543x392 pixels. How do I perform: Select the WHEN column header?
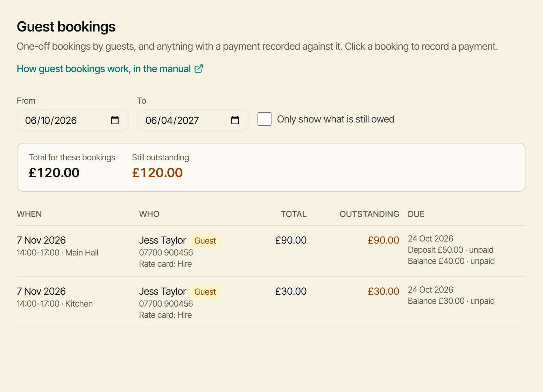coord(29,214)
